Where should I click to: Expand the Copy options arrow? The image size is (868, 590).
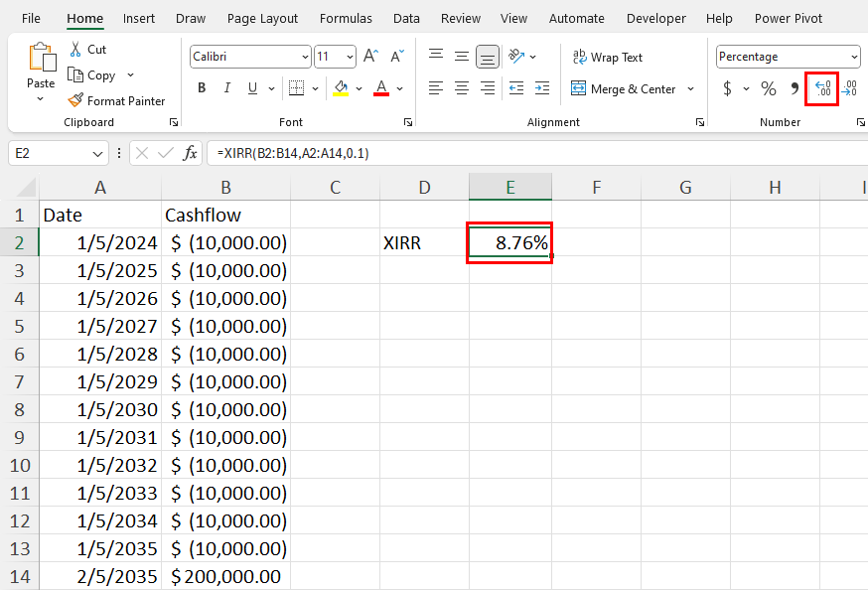click(131, 74)
